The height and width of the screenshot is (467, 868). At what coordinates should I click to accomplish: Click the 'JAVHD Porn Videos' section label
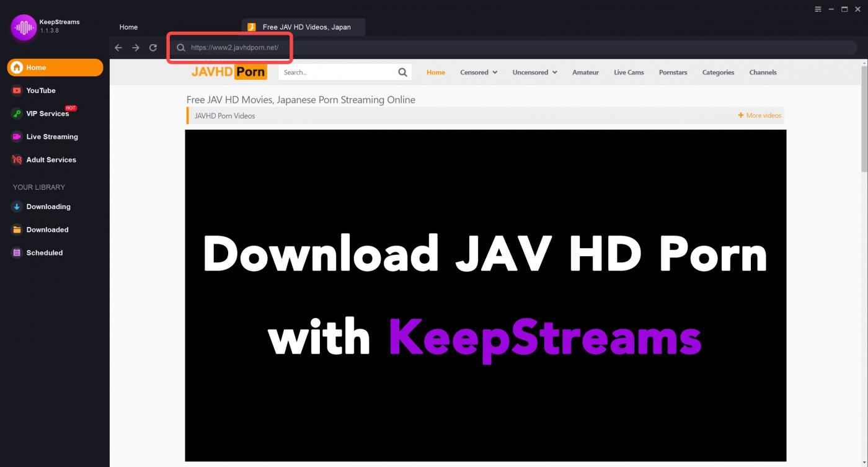(x=224, y=116)
